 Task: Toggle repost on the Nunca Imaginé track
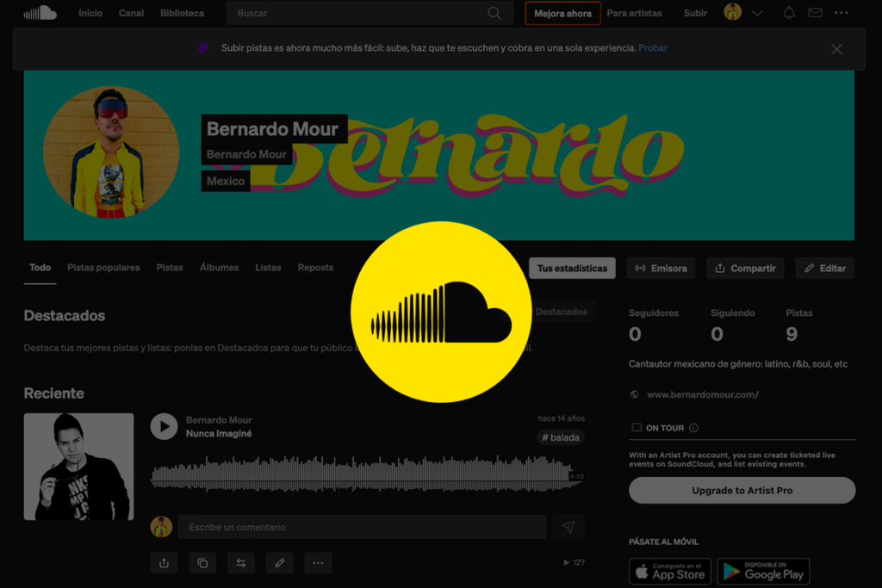pyautogui.click(x=240, y=563)
